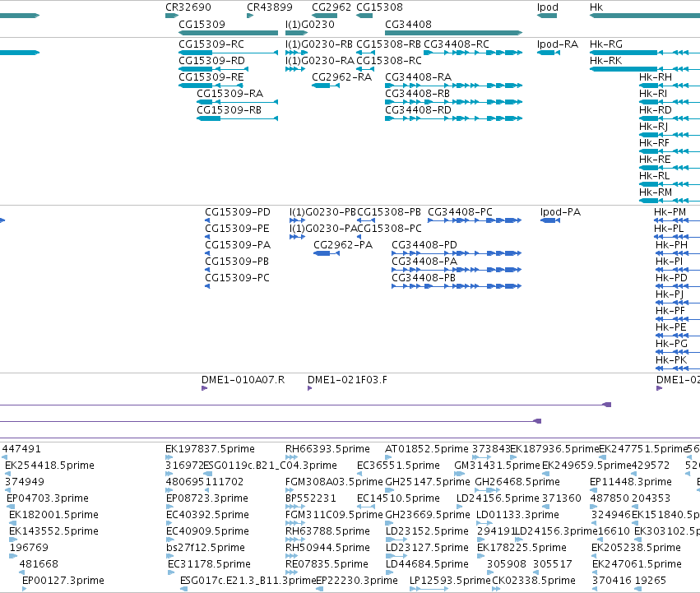Select the DME1-021F03.F feature label
Screen dimensions: 700x593
point(347,380)
